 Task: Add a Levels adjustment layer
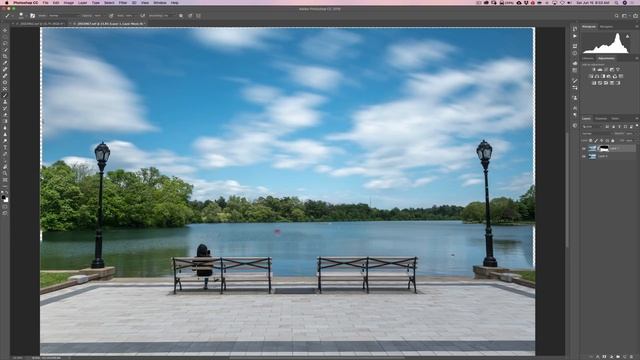600,69
